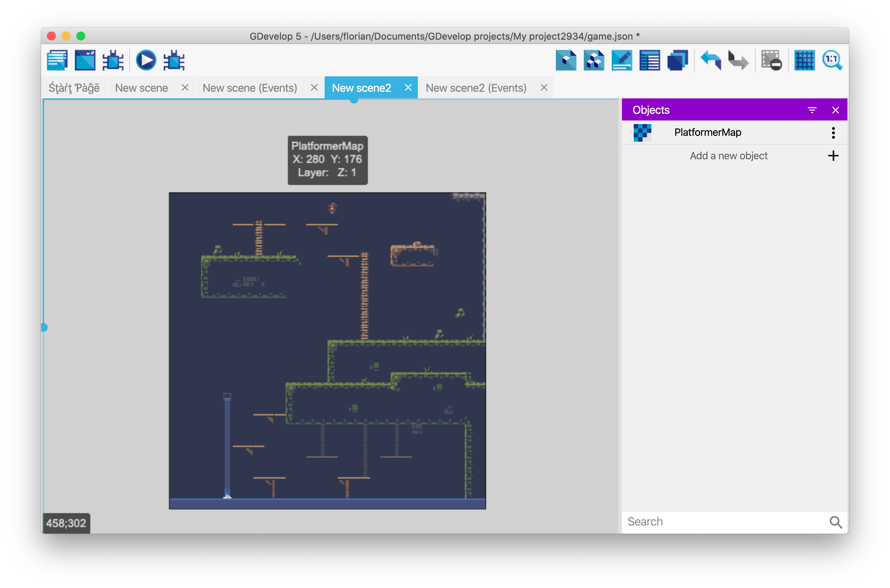Click Add a new object
The width and height of the screenshot is (890, 588).
pos(728,156)
